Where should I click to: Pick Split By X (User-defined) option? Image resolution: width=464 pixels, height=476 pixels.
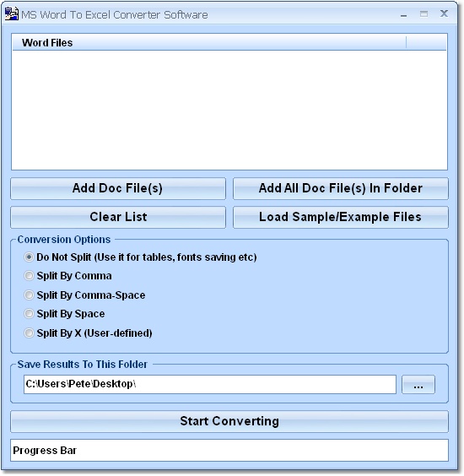[29, 333]
